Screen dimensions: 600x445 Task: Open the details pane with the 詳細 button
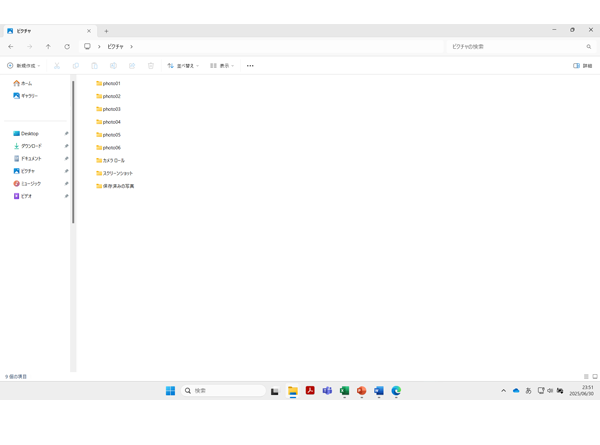(x=582, y=66)
